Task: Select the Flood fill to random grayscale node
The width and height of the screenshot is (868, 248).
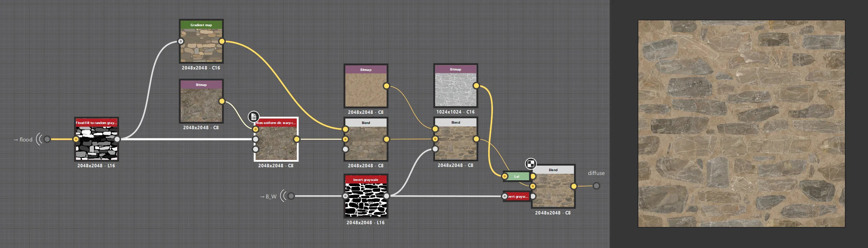Action: (x=96, y=139)
